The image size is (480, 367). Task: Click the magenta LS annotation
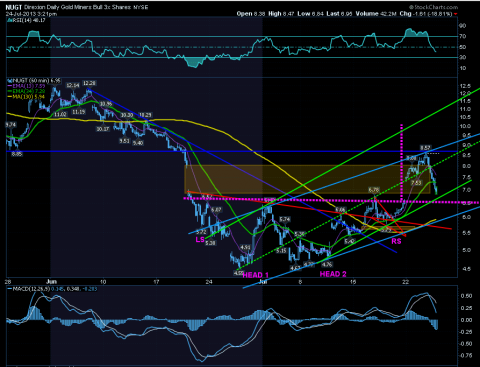tap(200, 239)
